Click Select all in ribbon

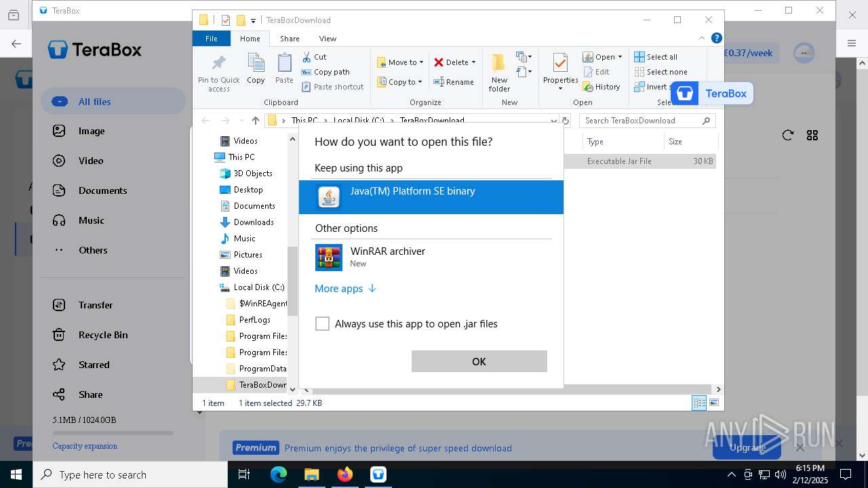tap(656, 57)
